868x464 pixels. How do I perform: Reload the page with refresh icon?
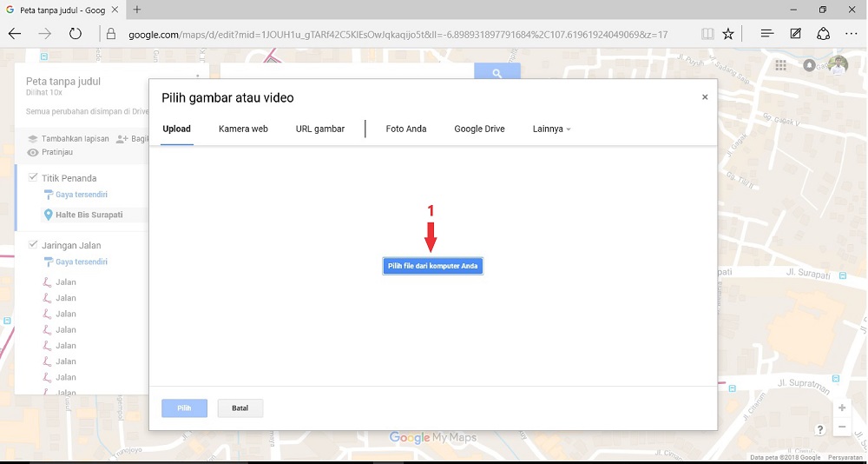pos(76,34)
